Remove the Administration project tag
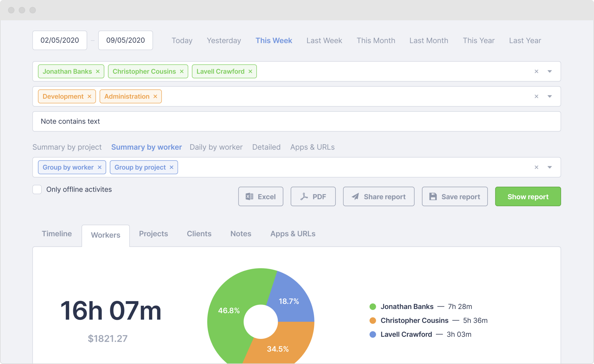 (x=155, y=96)
